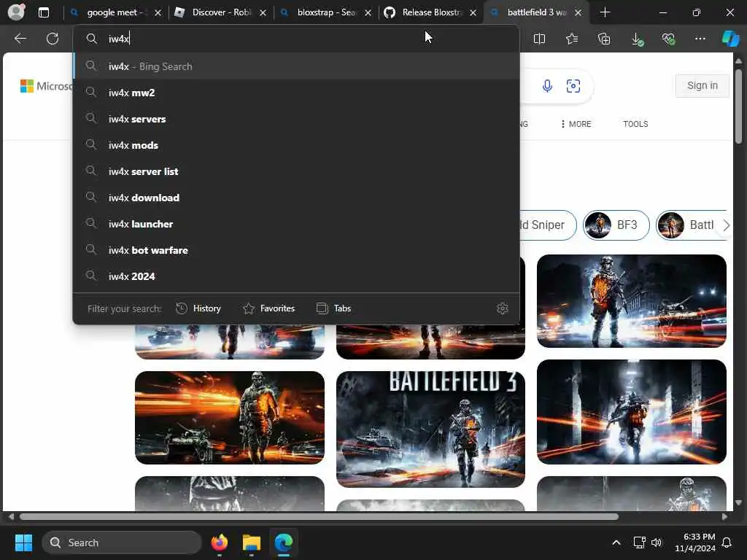The image size is (747, 560).
Task: Open soldier with tank wallpaper thumbnail top right
Action: pyautogui.click(x=631, y=301)
